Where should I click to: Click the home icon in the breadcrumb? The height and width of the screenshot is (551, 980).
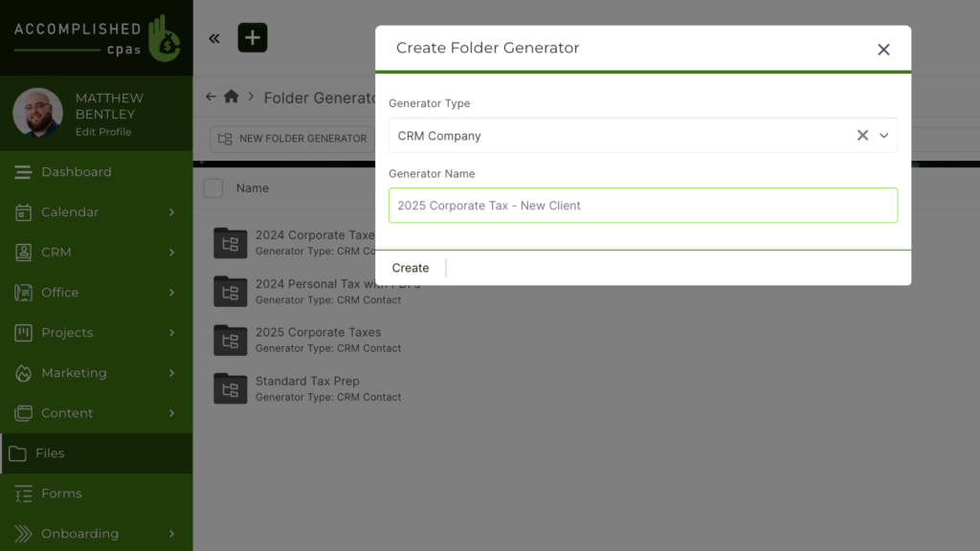tap(231, 97)
